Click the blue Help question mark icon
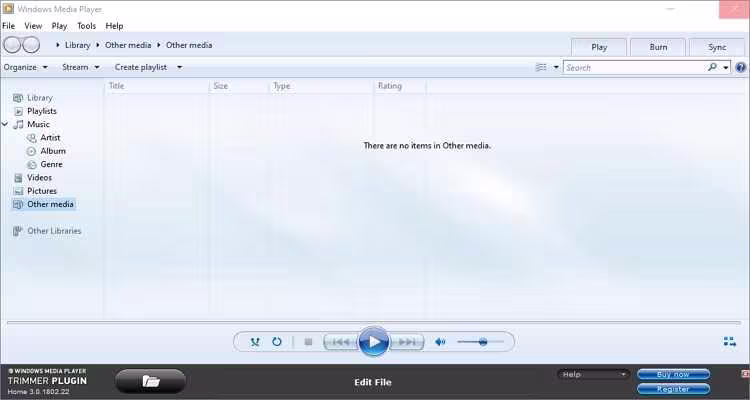This screenshot has height=400, width=750. (740, 67)
